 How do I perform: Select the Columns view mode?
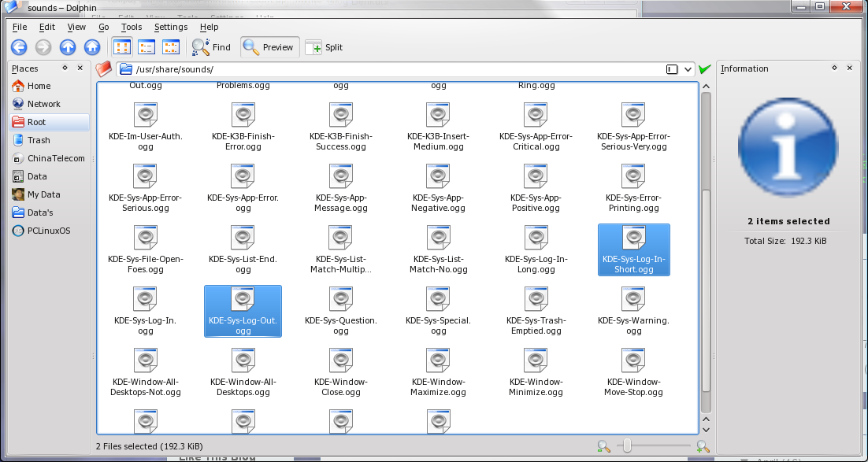click(x=171, y=46)
